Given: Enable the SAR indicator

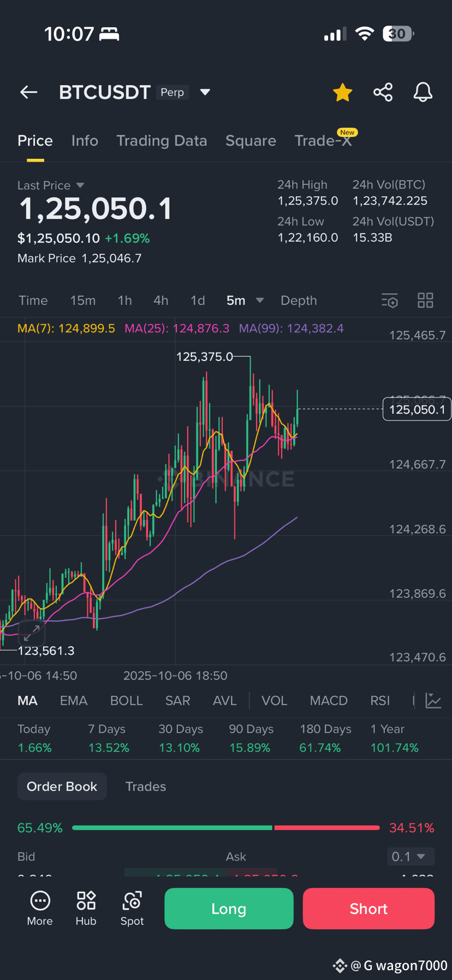Looking at the screenshot, I should (x=178, y=701).
